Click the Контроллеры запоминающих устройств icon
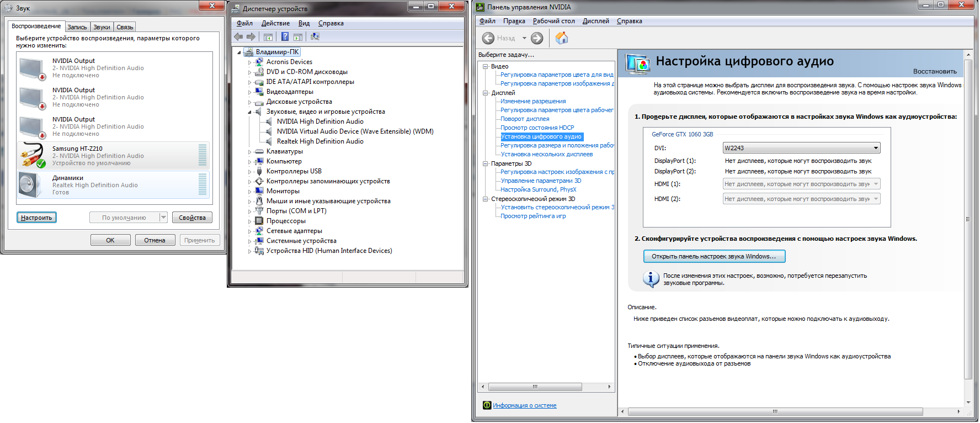This screenshot has width=980, height=423. pyautogui.click(x=259, y=181)
